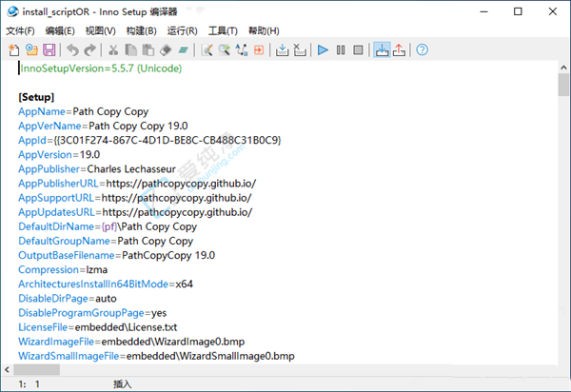Click the Compression=lzma line
This screenshot has width=571, height=392.
(x=63, y=269)
